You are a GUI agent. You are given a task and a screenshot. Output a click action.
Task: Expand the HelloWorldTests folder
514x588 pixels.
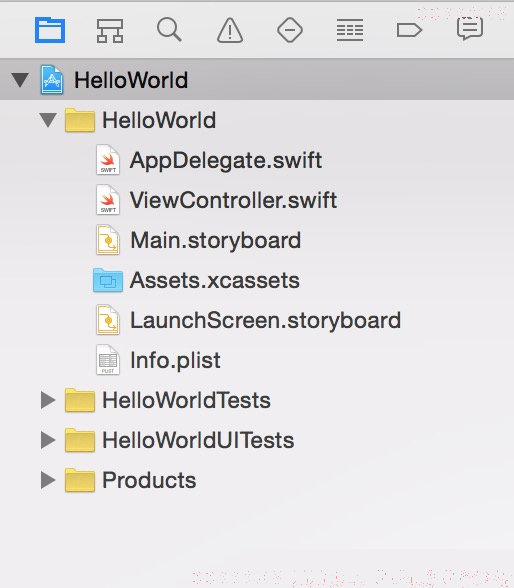point(48,400)
